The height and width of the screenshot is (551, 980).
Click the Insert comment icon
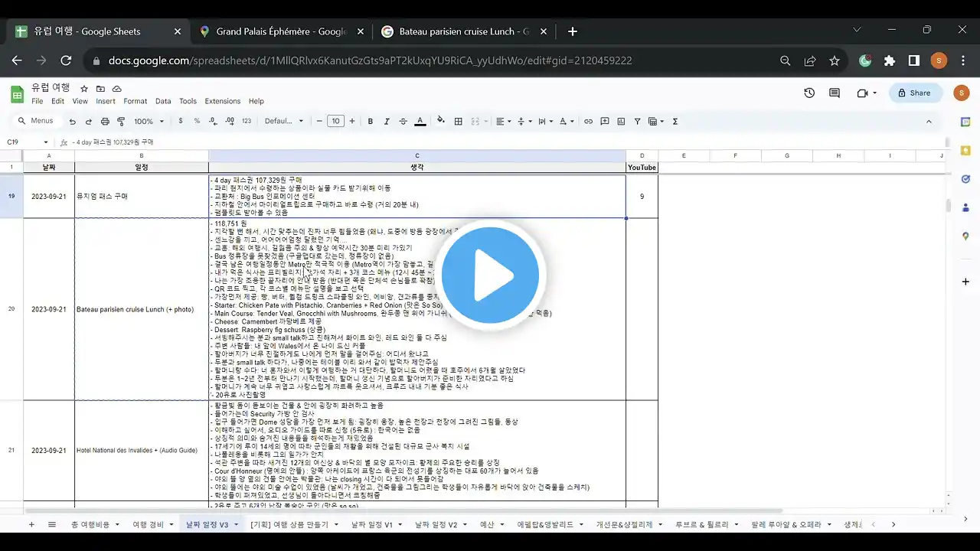tap(605, 121)
